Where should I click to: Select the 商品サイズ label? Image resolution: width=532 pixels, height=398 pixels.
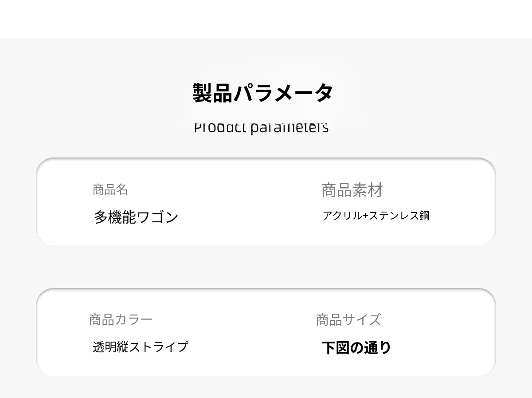click(x=348, y=319)
